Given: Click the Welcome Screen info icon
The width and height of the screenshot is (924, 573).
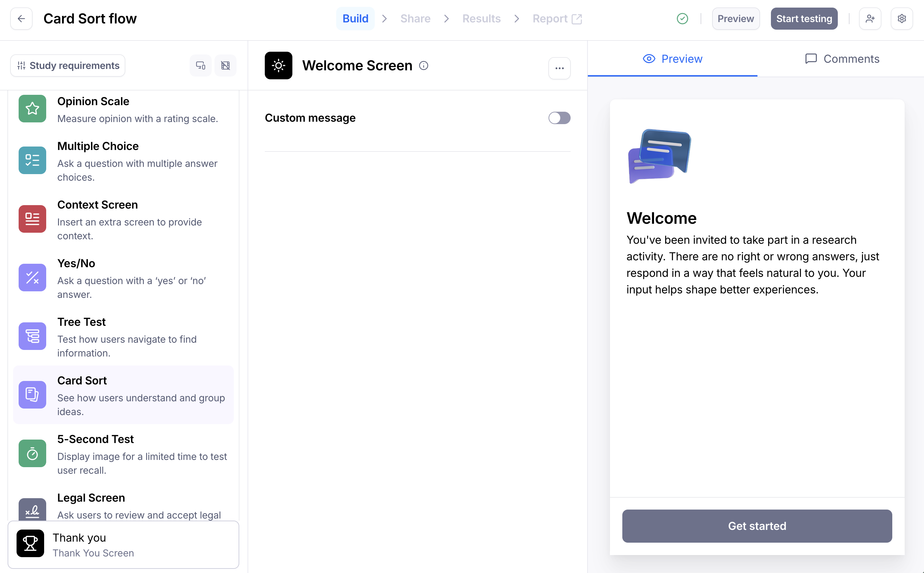Looking at the screenshot, I should 424,66.
